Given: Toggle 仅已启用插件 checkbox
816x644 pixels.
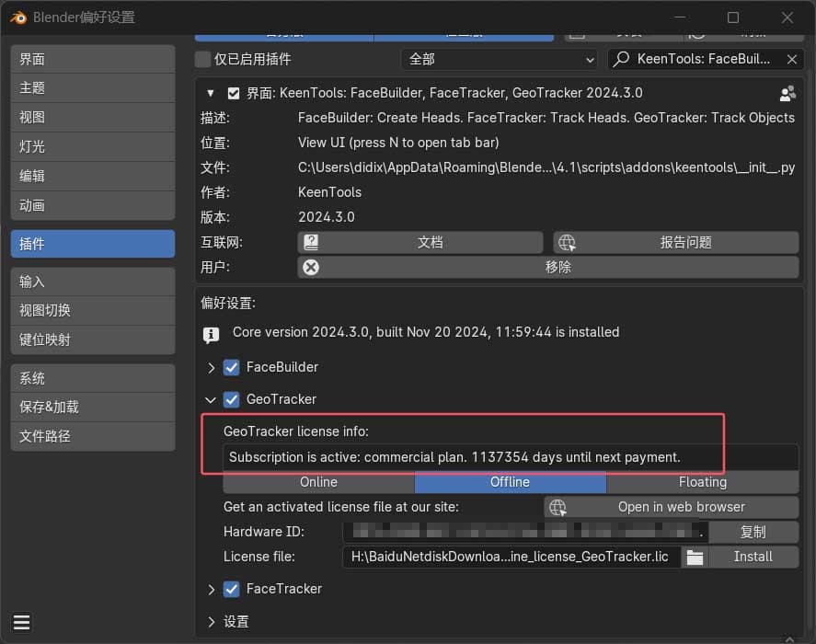Looking at the screenshot, I should tap(202, 60).
